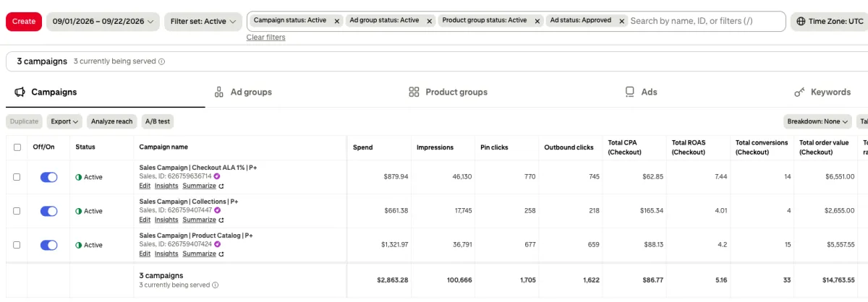Open Edit for the Collections campaign
The image size is (868, 302).
click(x=145, y=220)
